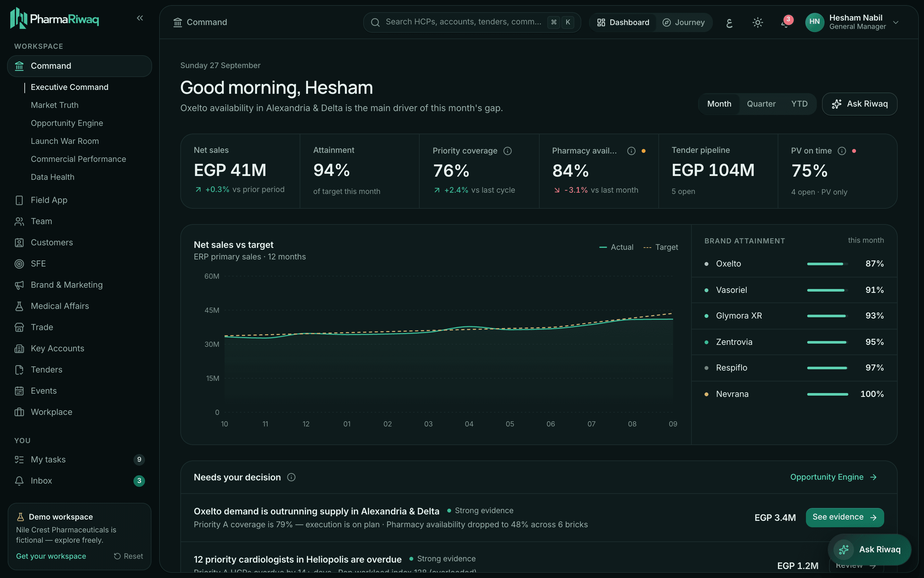Click Nevrana attainment progress bar

(x=827, y=394)
